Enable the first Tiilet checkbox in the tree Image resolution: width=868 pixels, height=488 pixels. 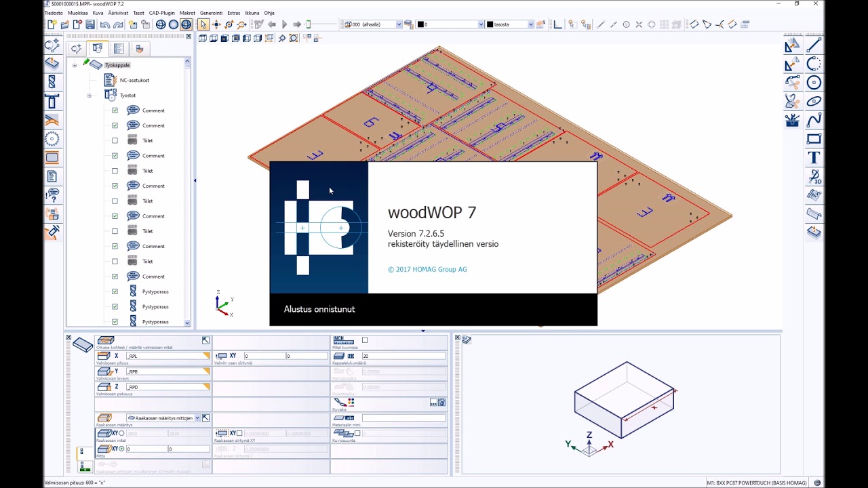pyautogui.click(x=115, y=141)
